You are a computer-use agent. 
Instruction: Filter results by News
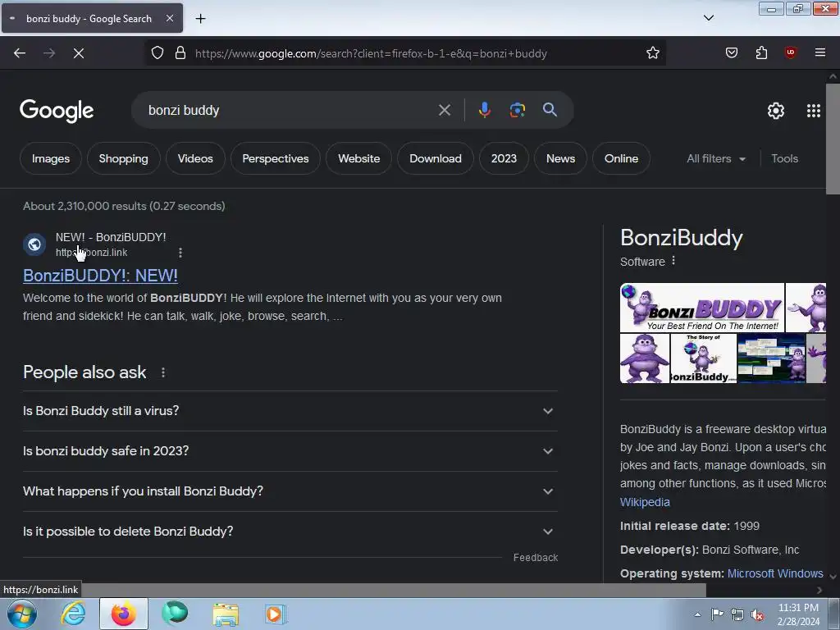click(560, 158)
